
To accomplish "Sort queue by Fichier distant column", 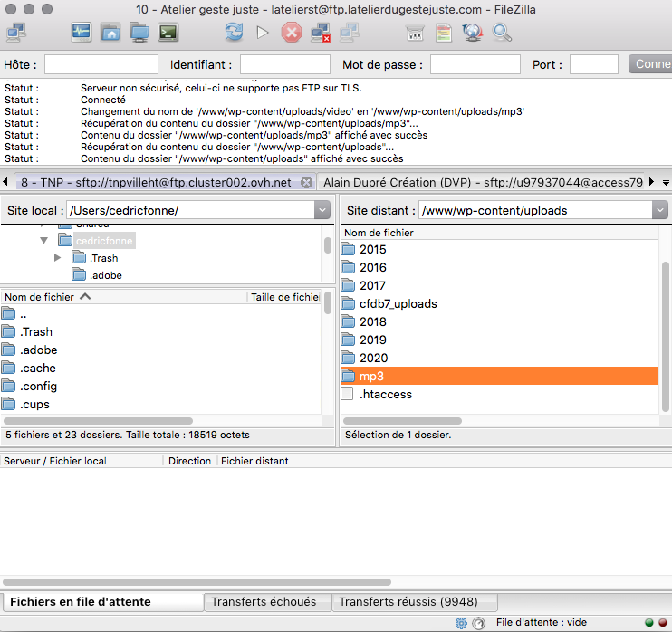I will point(254,461).
